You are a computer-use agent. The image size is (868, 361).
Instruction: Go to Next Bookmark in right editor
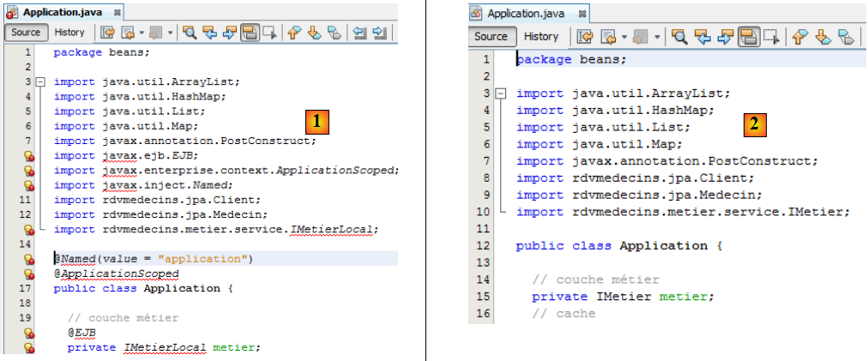click(x=824, y=36)
